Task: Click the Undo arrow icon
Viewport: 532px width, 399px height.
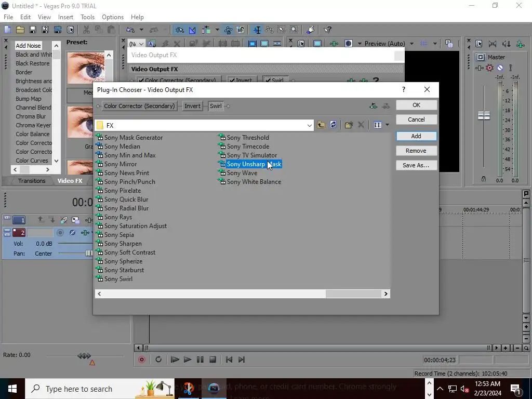Action: [130, 30]
